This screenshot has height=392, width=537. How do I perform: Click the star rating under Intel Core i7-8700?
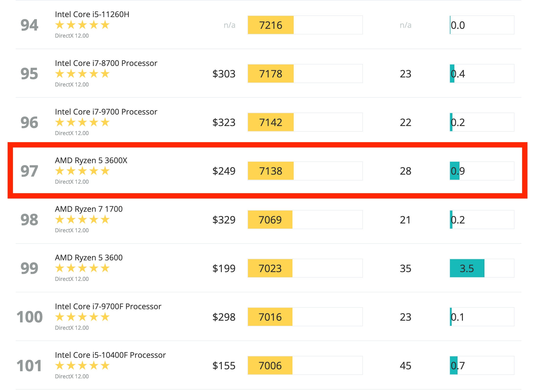82,74
